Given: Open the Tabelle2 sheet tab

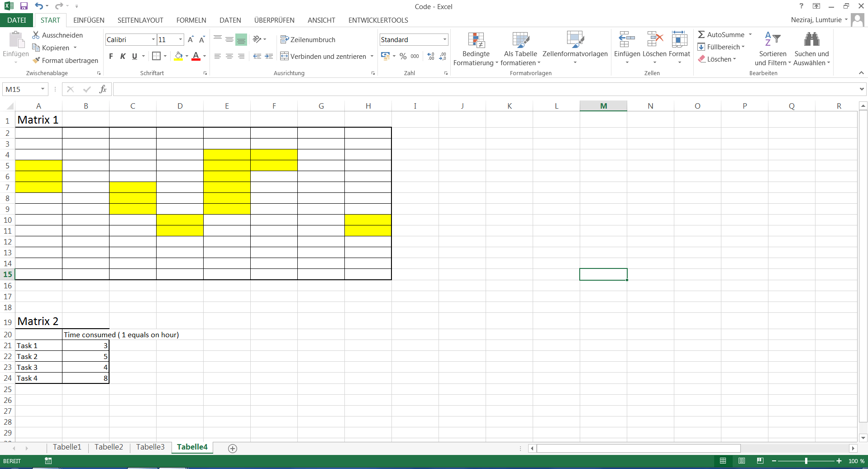Looking at the screenshot, I should coord(108,447).
